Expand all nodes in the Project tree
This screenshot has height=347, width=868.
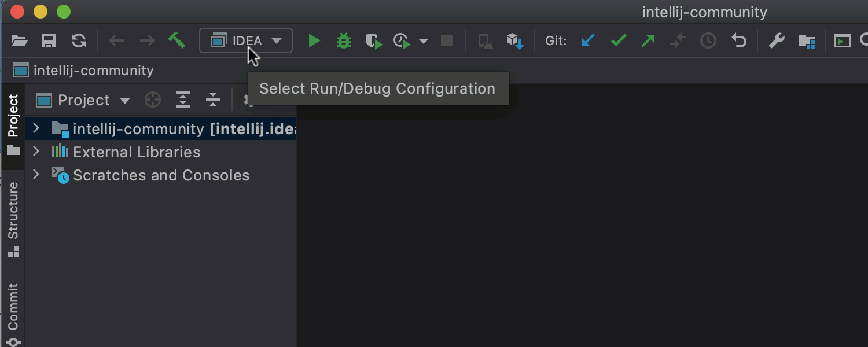click(183, 100)
